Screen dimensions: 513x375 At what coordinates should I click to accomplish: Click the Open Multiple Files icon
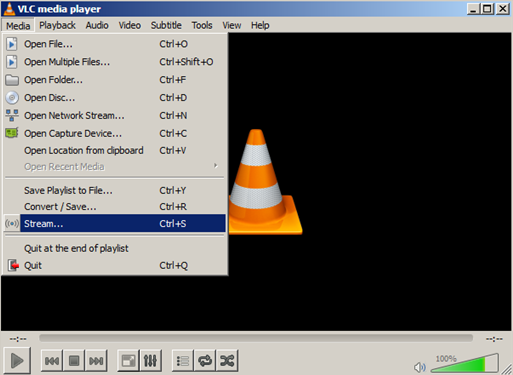click(12, 62)
